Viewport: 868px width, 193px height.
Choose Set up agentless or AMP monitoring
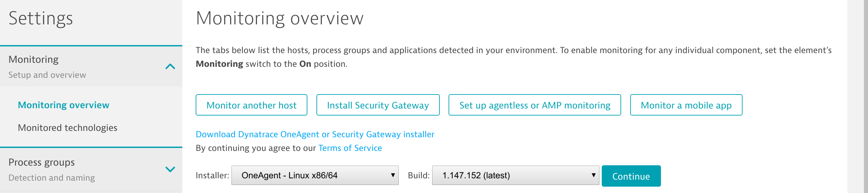[535, 105]
